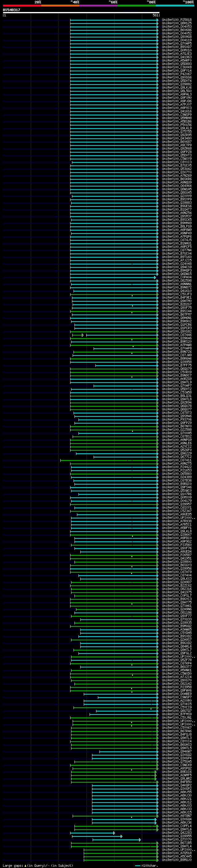Image resolution: width=197 pixels, height=868 pixels.
Task: Select the UniRef100_Q41616 label
Action: (x=177, y=111)
